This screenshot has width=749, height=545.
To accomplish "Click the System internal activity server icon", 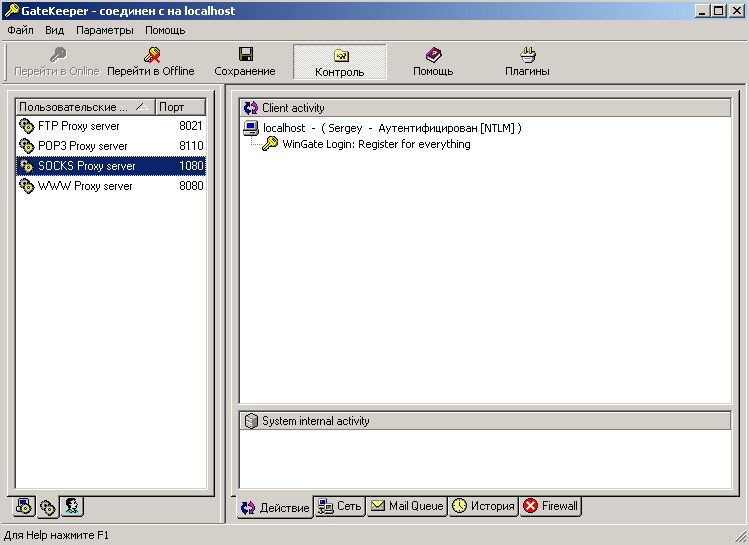I will (x=251, y=421).
